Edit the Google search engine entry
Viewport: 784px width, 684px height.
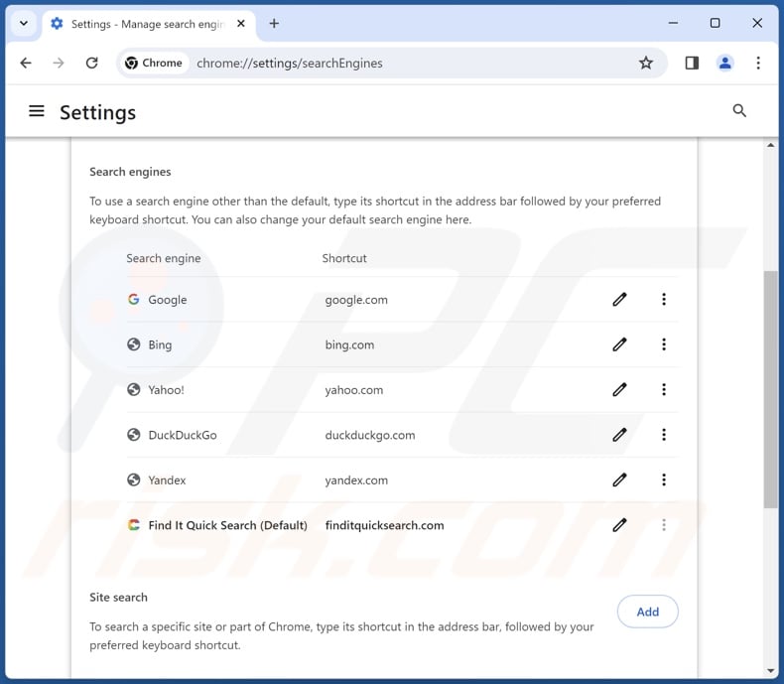(x=619, y=300)
